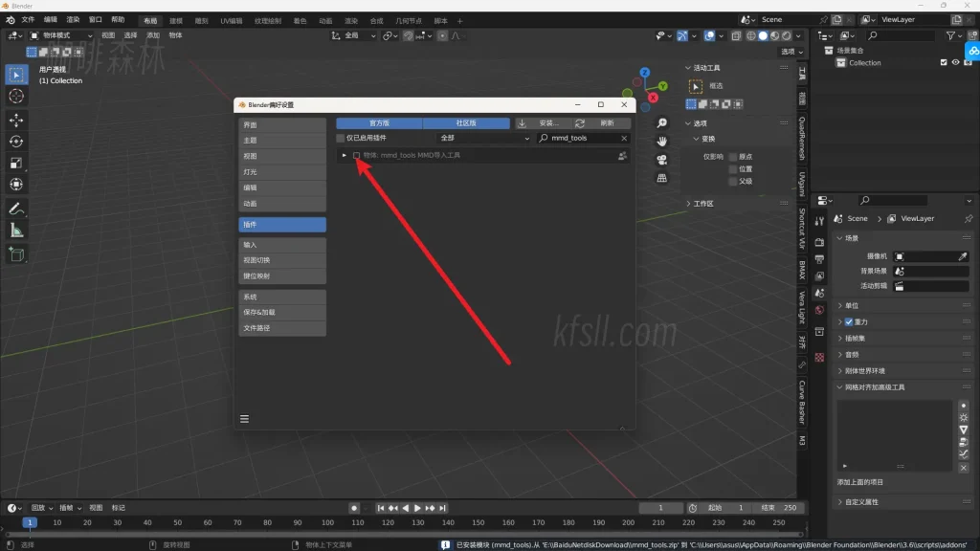The height and width of the screenshot is (551, 980).
Task: Toggle Collection visibility eye icon
Action: click(x=954, y=62)
